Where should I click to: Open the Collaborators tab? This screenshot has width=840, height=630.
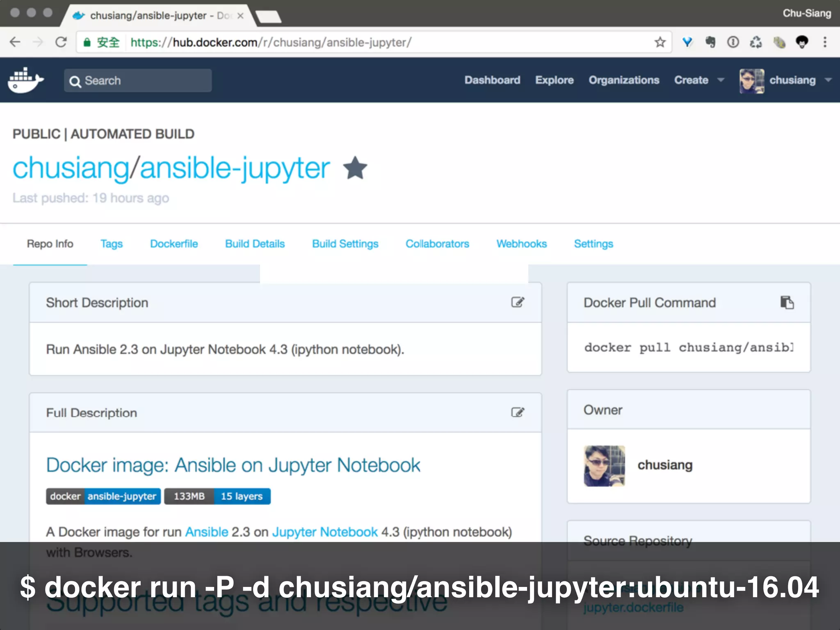point(437,244)
